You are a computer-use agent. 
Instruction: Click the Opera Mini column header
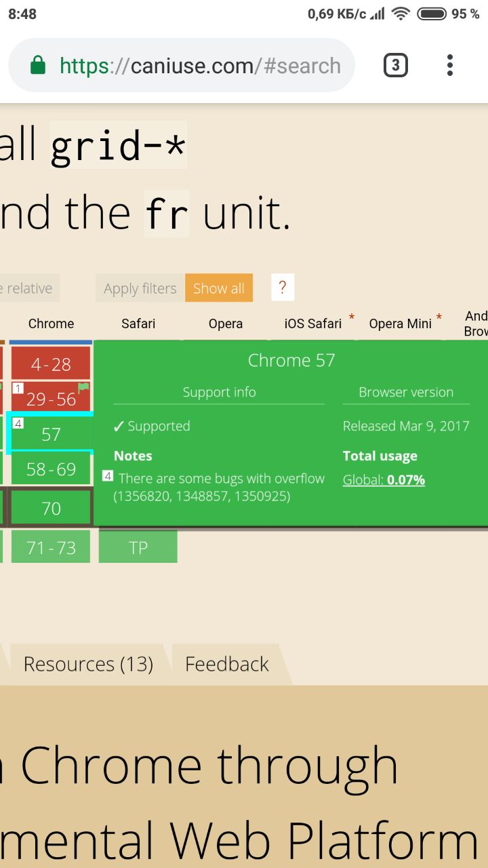coord(400,323)
